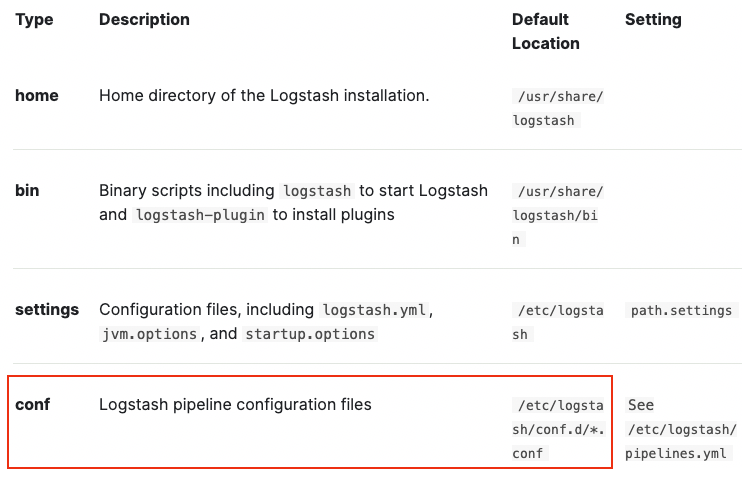The height and width of the screenshot is (477, 745).
Task: Click the home directory description text
Action: click(x=264, y=96)
